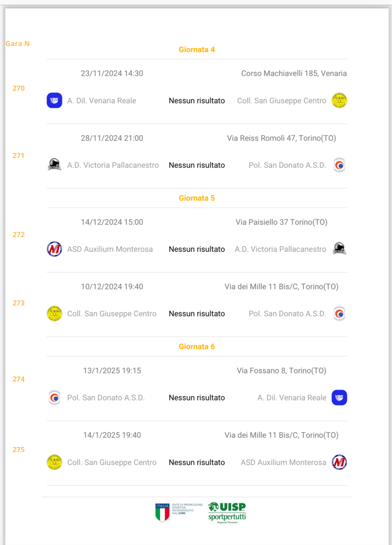Click date 10/12/2024 19:40
This screenshot has height=545, width=392.
tap(112, 287)
